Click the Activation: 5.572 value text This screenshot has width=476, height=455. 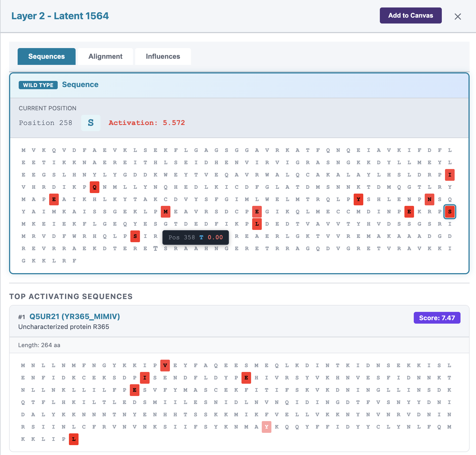147,123
